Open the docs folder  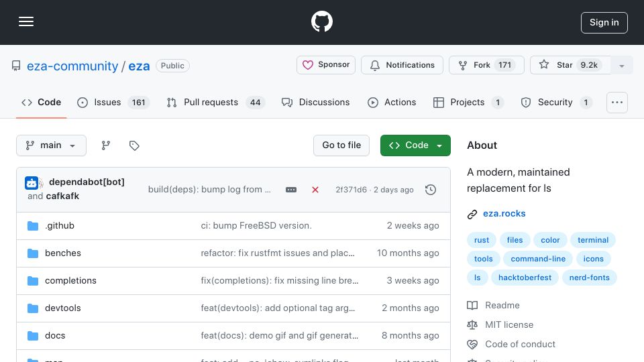tap(55, 335)
